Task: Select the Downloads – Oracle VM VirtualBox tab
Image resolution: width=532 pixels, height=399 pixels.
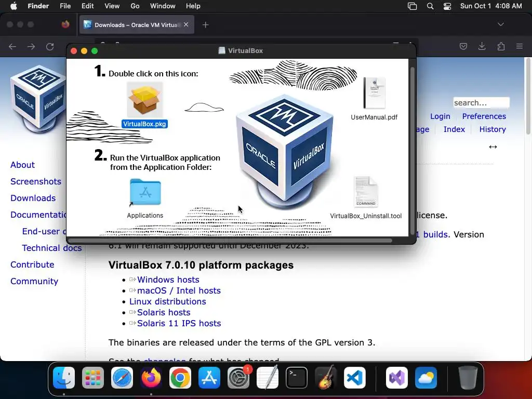Action: pos(137,24)
